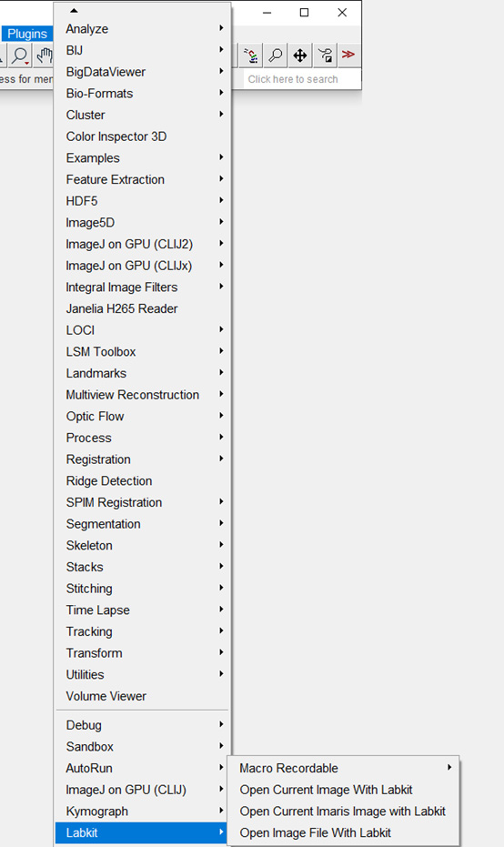Screen dimensions: 504x847
Task: Click the colorful pencil toolbar icon
Action: (x=251, y=55)
